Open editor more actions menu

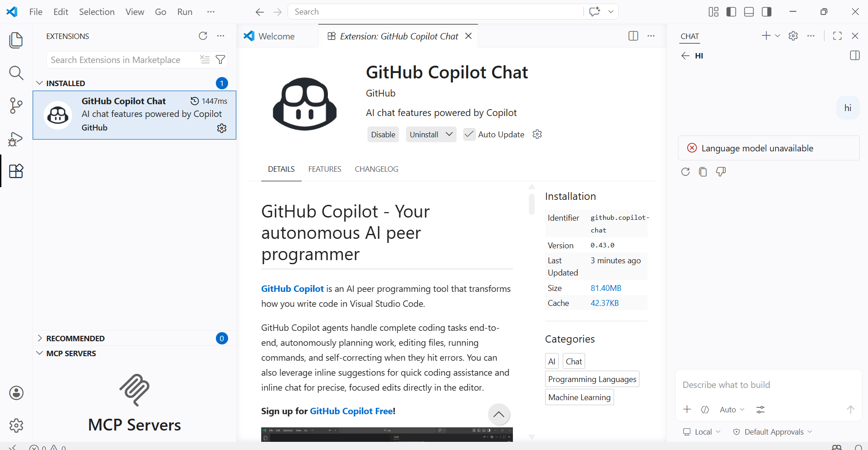click(x=651, y=36)
